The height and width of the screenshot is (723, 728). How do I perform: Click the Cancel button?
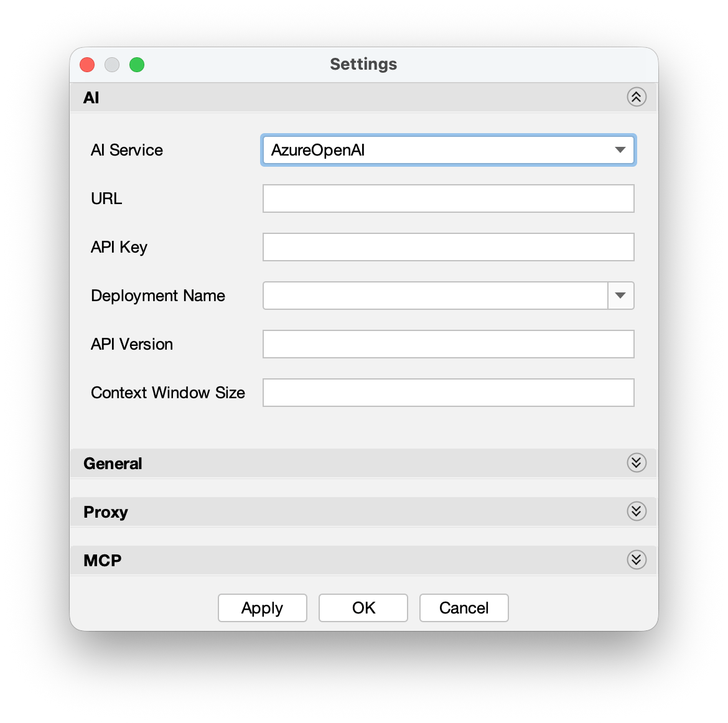tap(464, 607)
